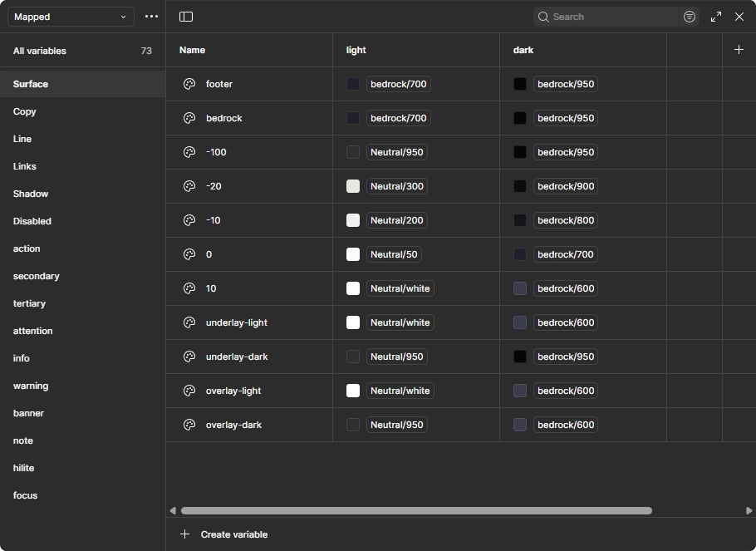This screenshot has width=756, height=551.
Task: Add a new mode column with the plus icon
Action: (738, 49)
